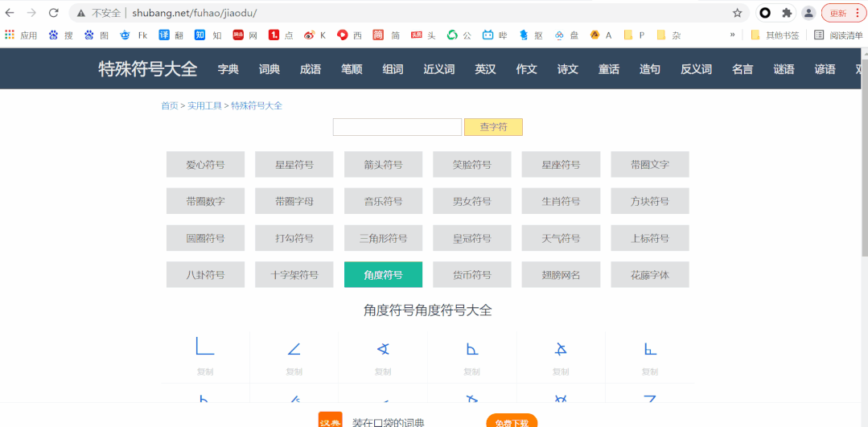Open the 其他书签 bookmarks folder

click(x=775, y=35)
